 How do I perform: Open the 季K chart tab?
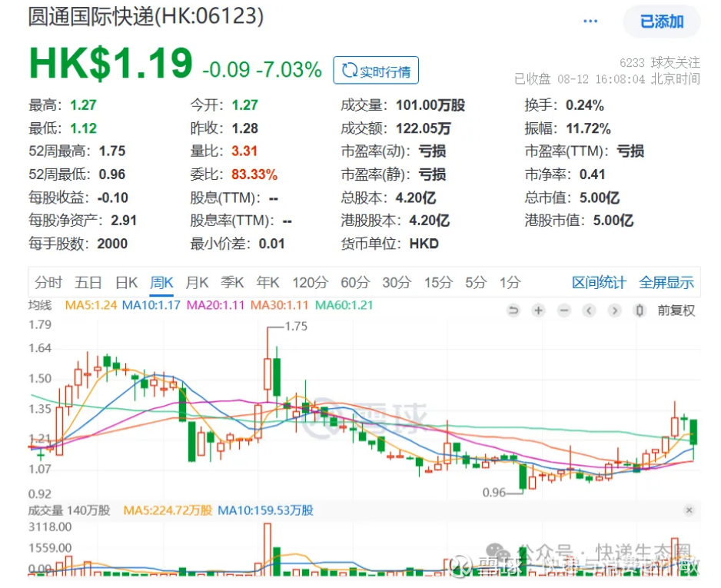[x=232, y=282]
